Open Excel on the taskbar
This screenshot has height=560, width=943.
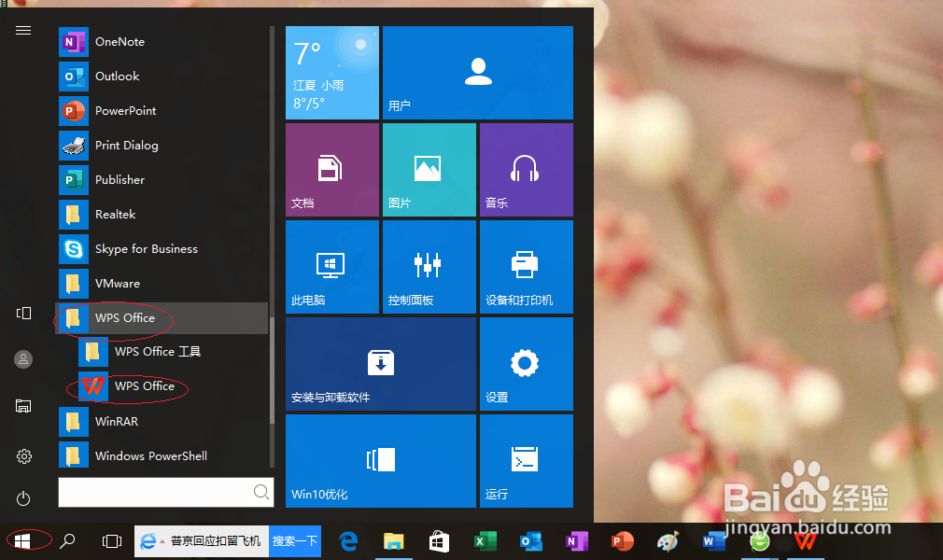point(485,541)
